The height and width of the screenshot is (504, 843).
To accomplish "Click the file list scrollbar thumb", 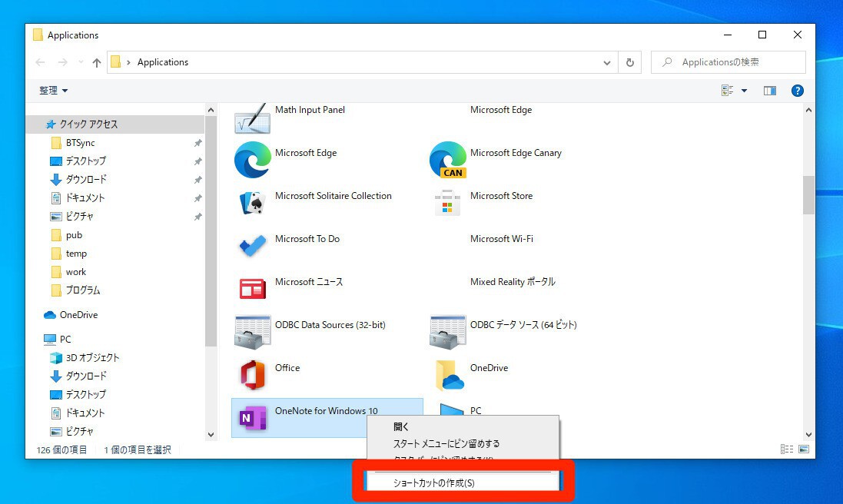I will 808,195.
